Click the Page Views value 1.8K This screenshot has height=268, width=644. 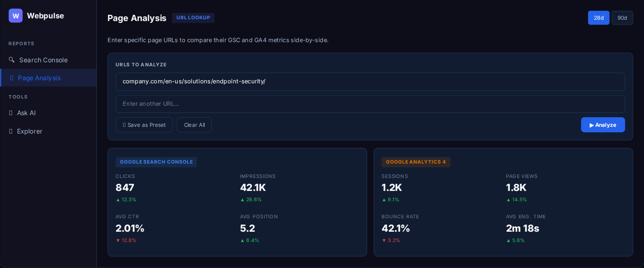click(x=516, y=187)
